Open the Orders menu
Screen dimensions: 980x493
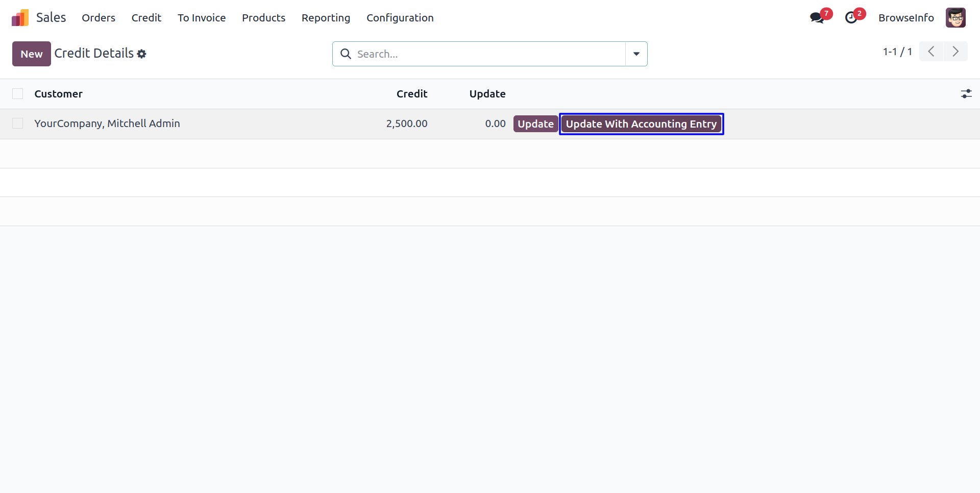pos(99,18)
